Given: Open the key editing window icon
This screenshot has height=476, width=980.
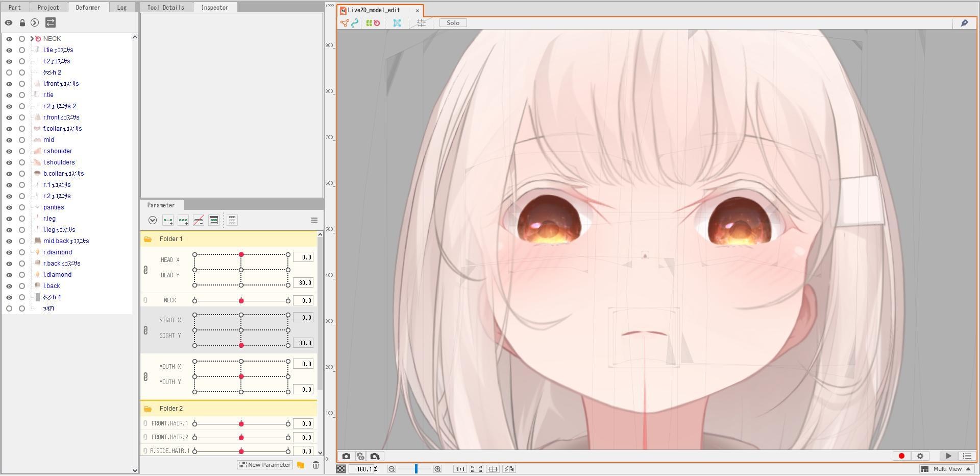Looking at the screenshot, I should 214,220.
